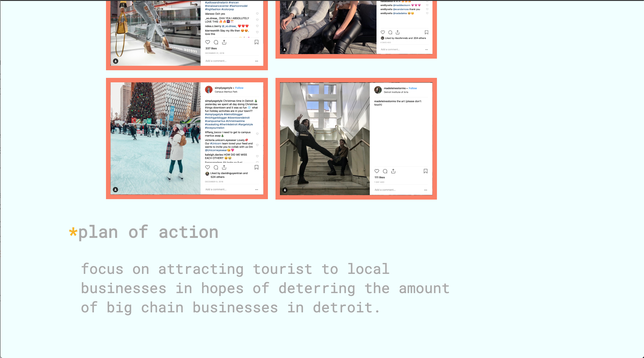Click the 111 likes count
Image resolution: width=644 pixels, height=358 pixels.
(x=379, y=178)
